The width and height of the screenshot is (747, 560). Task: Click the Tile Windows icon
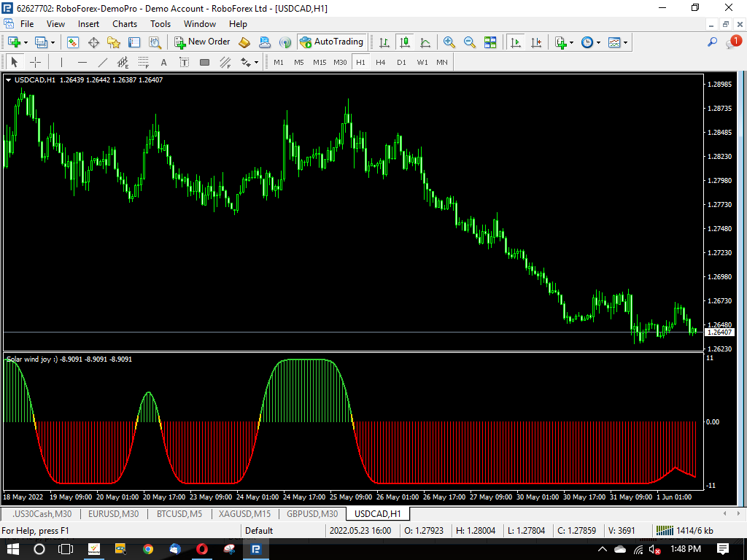491,42
